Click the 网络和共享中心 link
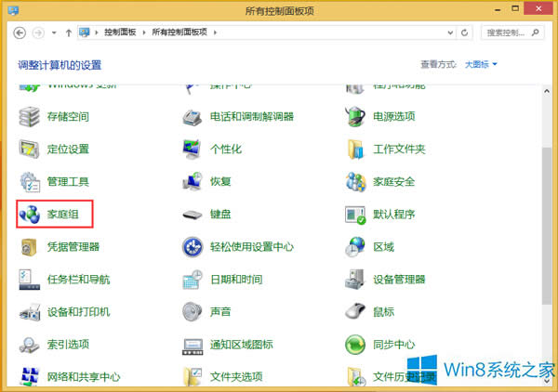This screenshot has width=558, height=392. (84, 377)
